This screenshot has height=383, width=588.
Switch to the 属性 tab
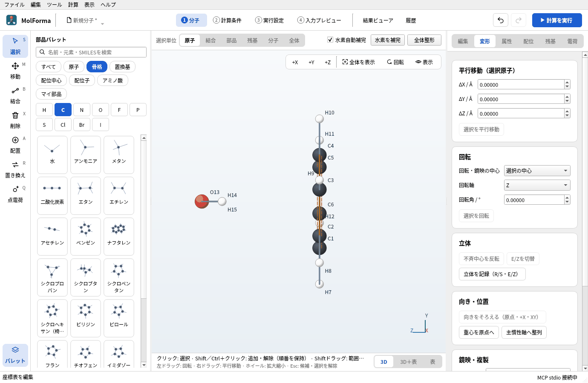click(x=507, y=41)
